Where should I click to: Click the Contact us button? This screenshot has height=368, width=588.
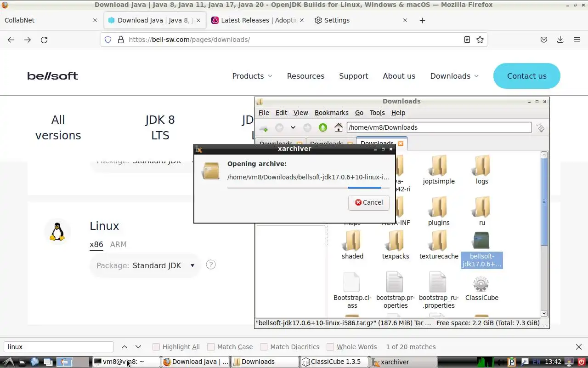(x=527, y=76)
